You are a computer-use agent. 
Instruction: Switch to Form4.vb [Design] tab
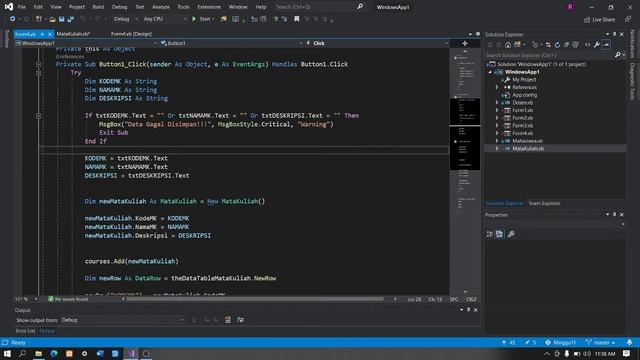[131, 34]
